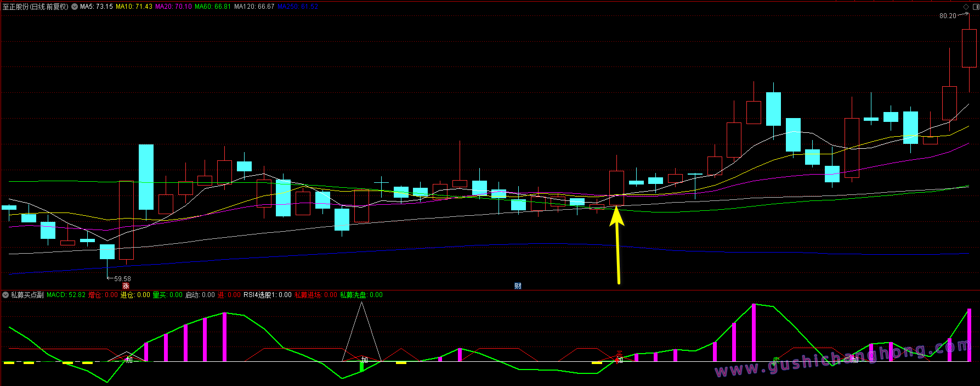Select the MA10 yellow average label
This screenshot has height=386, width=980.
(134, 7)
